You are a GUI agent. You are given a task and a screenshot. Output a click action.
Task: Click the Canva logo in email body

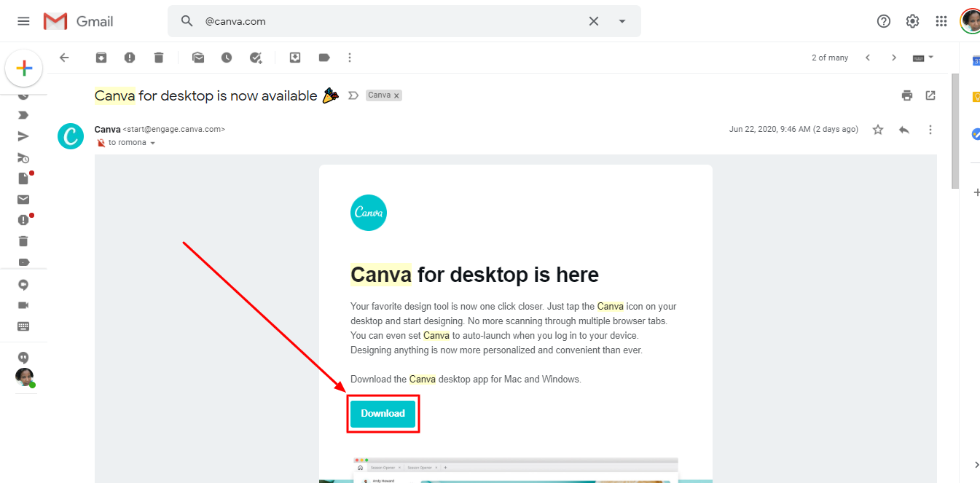[x=369, y=213]
